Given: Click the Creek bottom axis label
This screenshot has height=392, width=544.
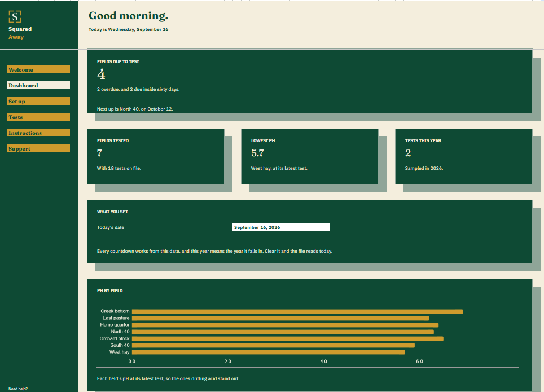Looking at the screenshot, I should pos(115,311).
